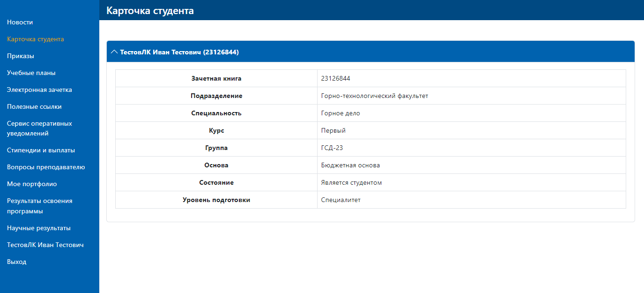Open Результаты освоения программы
644x293 pixels.
pyautogui.click(x=39, y=206)
